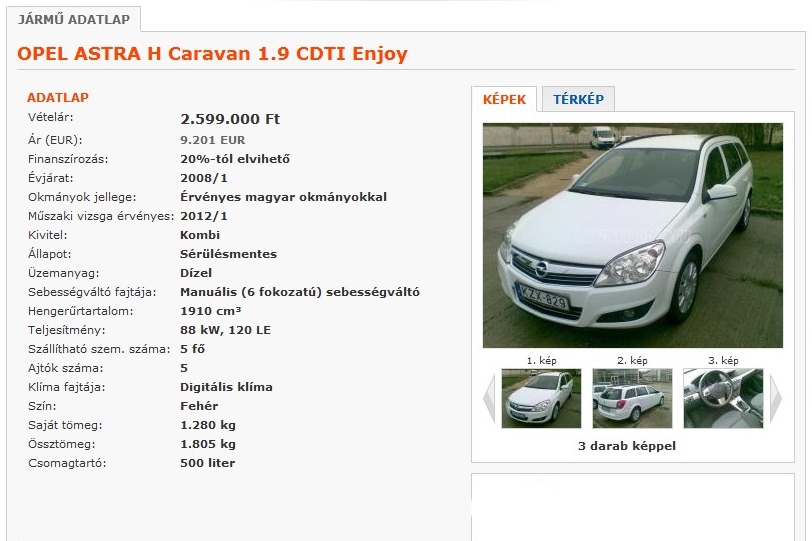Select the KÉPEK tab
The height and width of the screenshot is (541, 812).
tap(504, 99)
